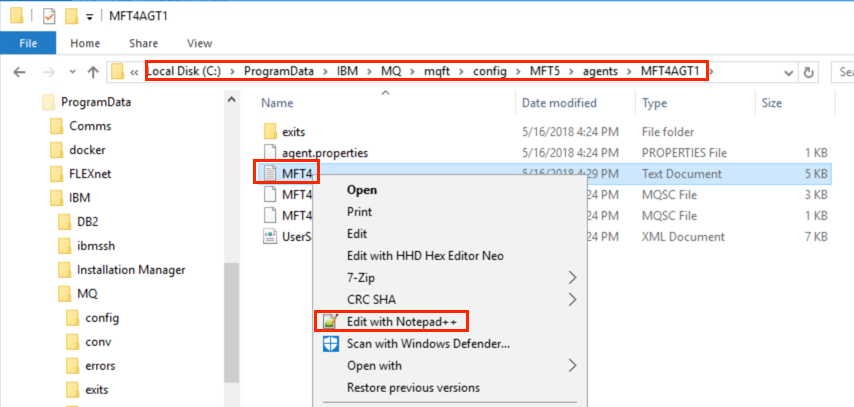This screenshot has height=407, width=854.
Task: Choose Open in the context menu
Action: 362,190
